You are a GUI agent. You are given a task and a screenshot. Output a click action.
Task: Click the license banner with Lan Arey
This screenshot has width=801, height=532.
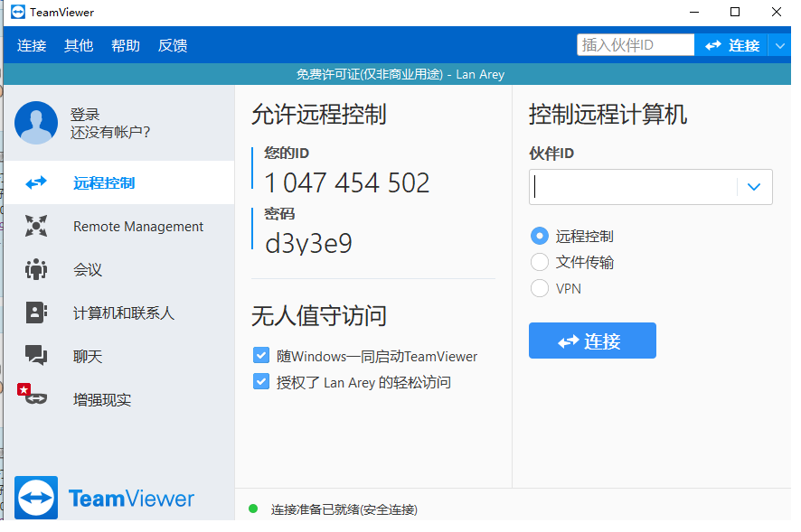400,75
